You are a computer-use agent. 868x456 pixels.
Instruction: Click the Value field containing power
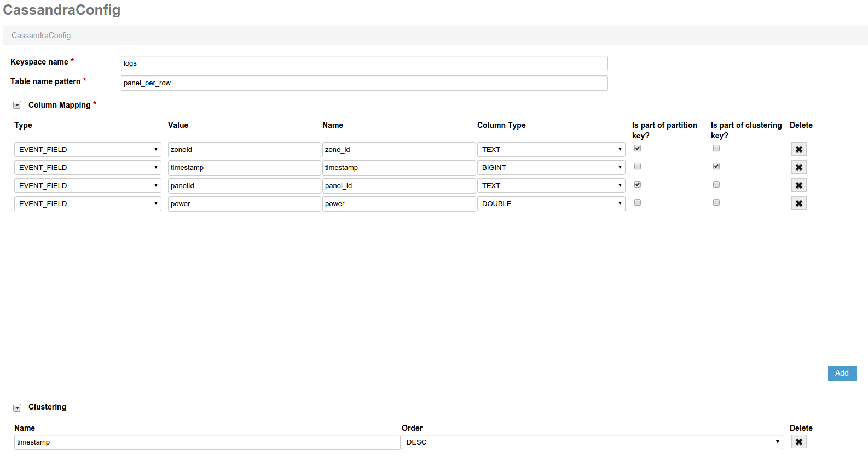pos(244,203)
